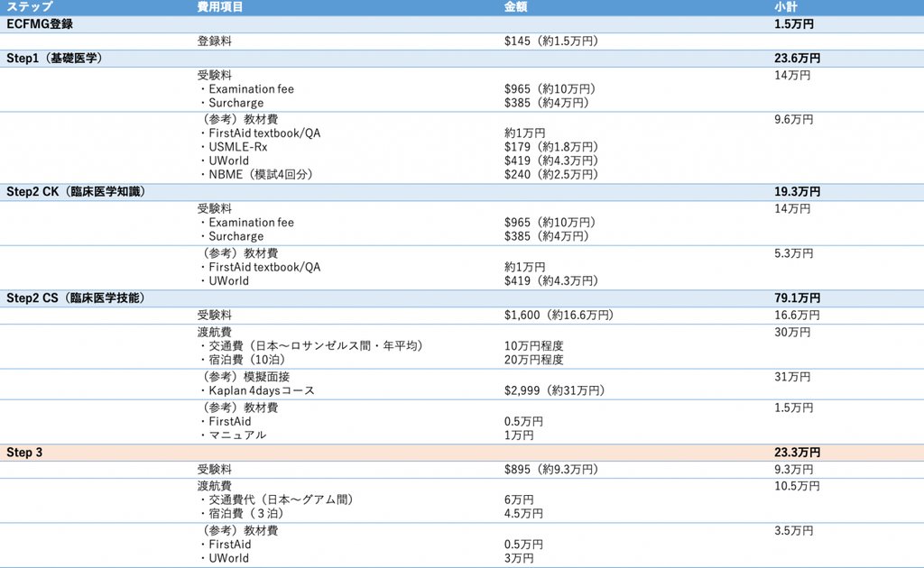The height and width of the screenshot is (568, 924).
Task: Click the 79.1万円 subtotal cell
Action: 797,298
